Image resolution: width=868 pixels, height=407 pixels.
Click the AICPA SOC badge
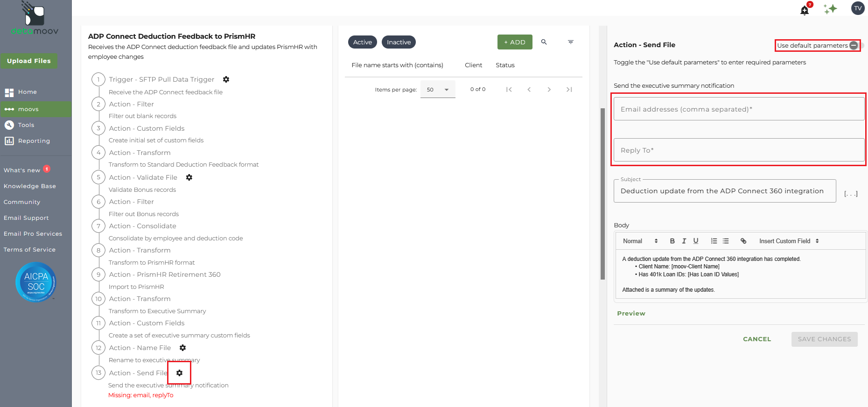click(x=36, y=282)
